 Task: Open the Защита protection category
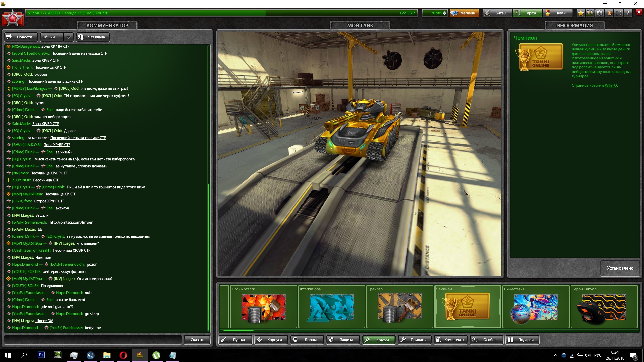pyautogui.click(x=343, y=340)
